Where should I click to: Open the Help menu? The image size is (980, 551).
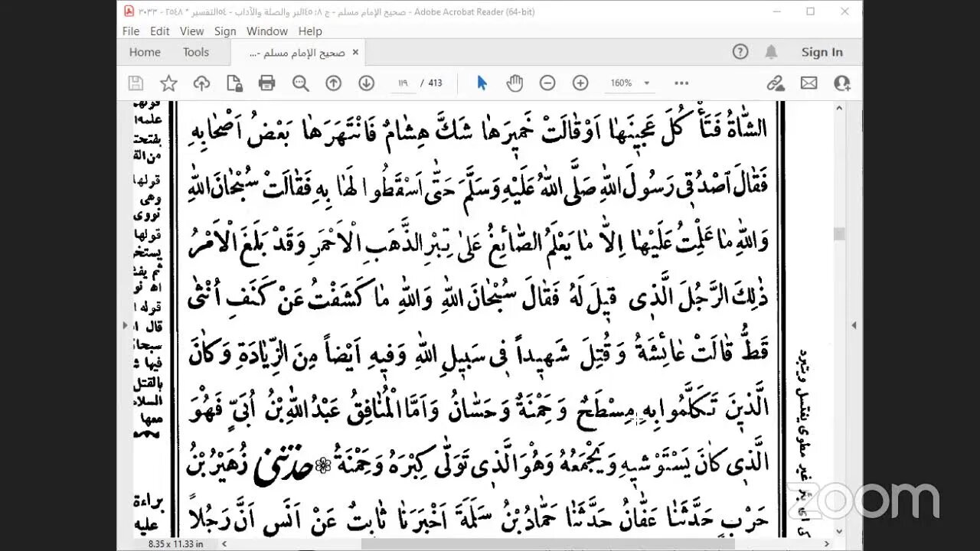click(x=310, y=31)
